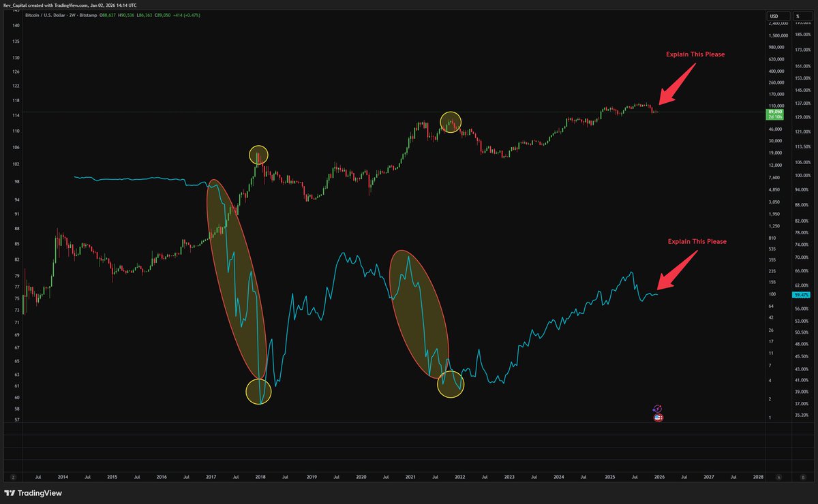Click the 100.00% level on percent scale
818x504 pixels.
click(x=802, y=176)
